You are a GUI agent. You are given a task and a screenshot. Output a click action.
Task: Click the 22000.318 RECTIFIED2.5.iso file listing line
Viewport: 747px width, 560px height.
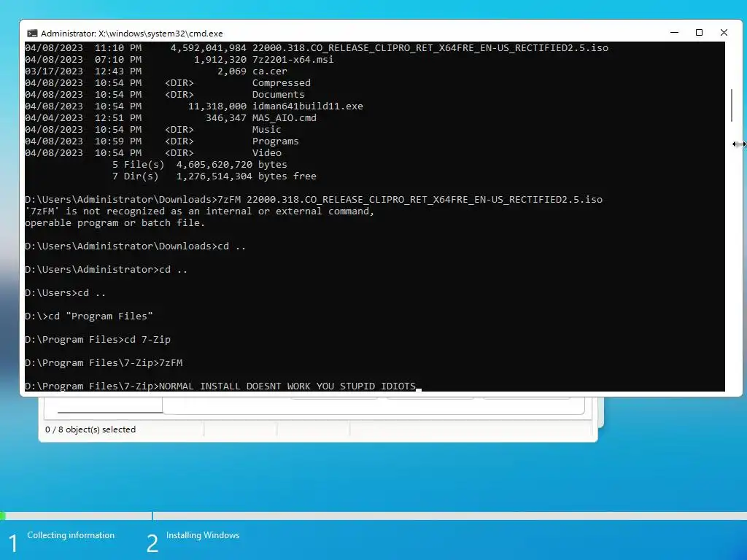[317, 47]
